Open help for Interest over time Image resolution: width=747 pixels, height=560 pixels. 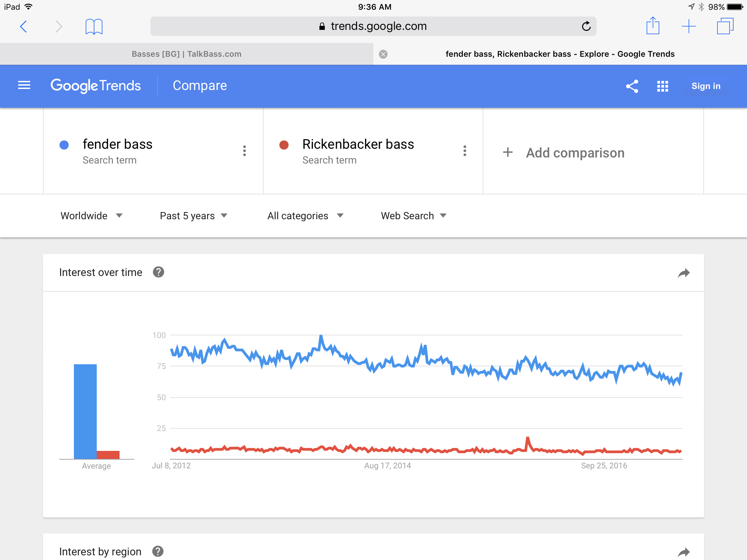pos(159,272)
